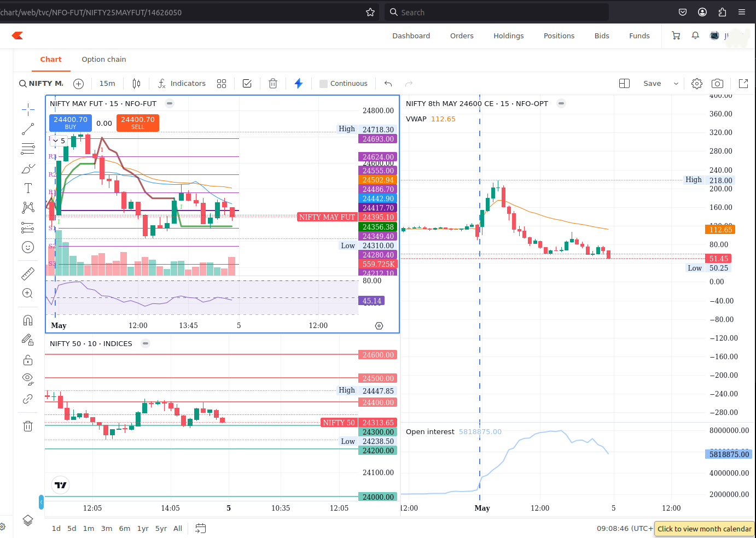This screenshot has width=756, height=538.
Task: Click the Zoom In magnifier tool
Action: click(28, 294)
